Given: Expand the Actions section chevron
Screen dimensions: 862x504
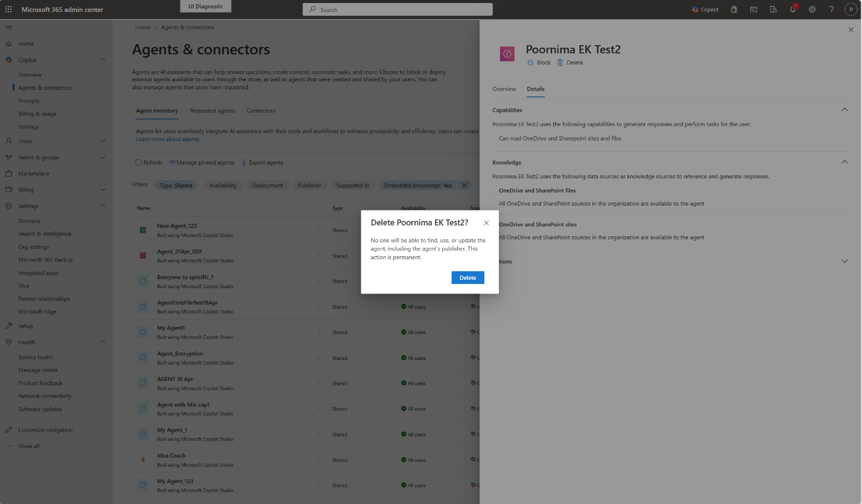Looking at the screenshot, I should [x=845, y=261].
